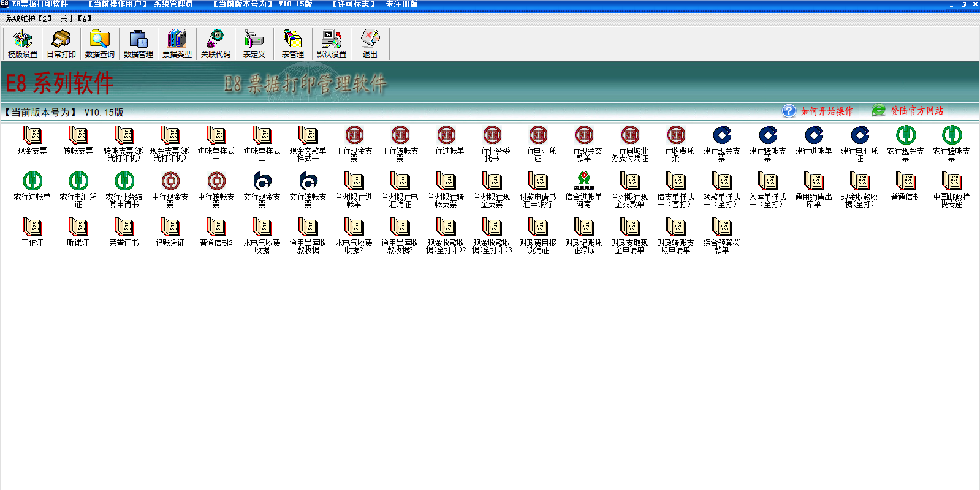Open 工行业务委托书 template
The image size is (980, 490).
click(x=492, y=143)
